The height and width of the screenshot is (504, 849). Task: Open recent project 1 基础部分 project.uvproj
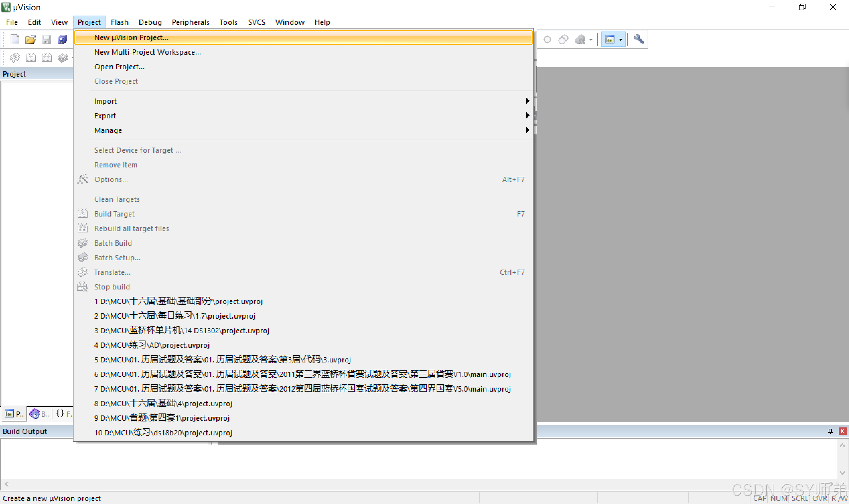click(303, 301)
